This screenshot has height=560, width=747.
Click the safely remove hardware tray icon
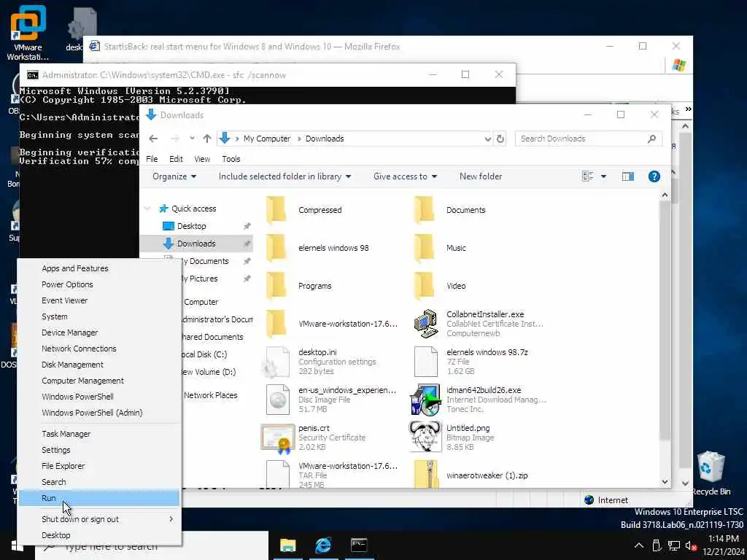pos(657,545)
